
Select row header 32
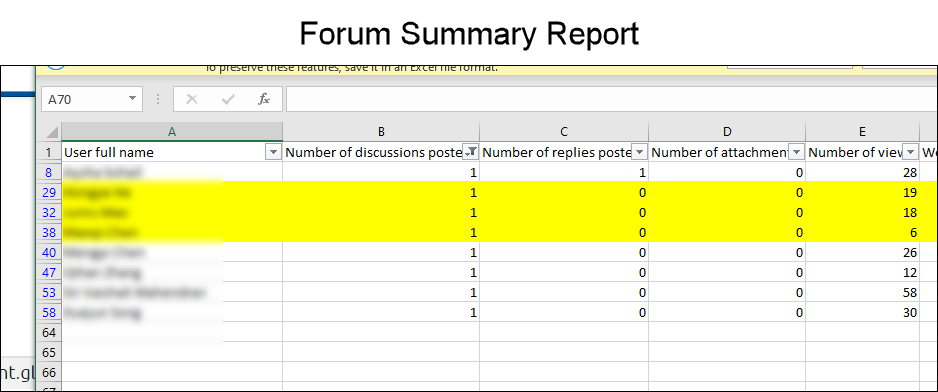point(49,212)
